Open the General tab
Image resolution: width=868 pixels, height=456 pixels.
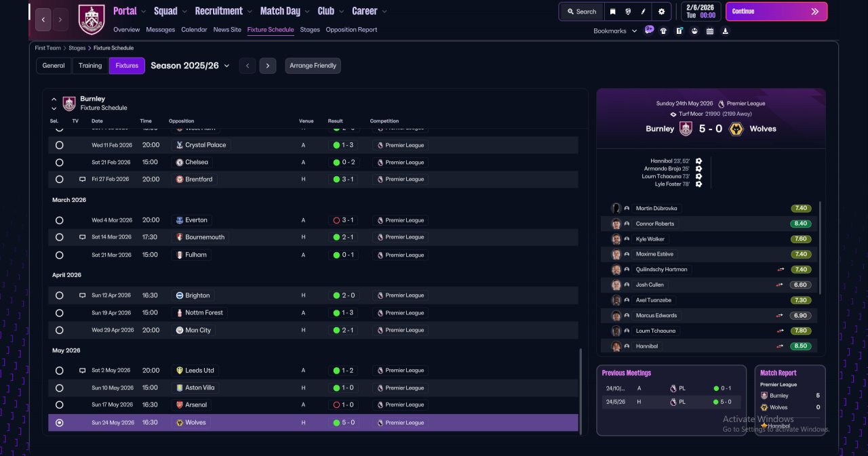[54, 66]
